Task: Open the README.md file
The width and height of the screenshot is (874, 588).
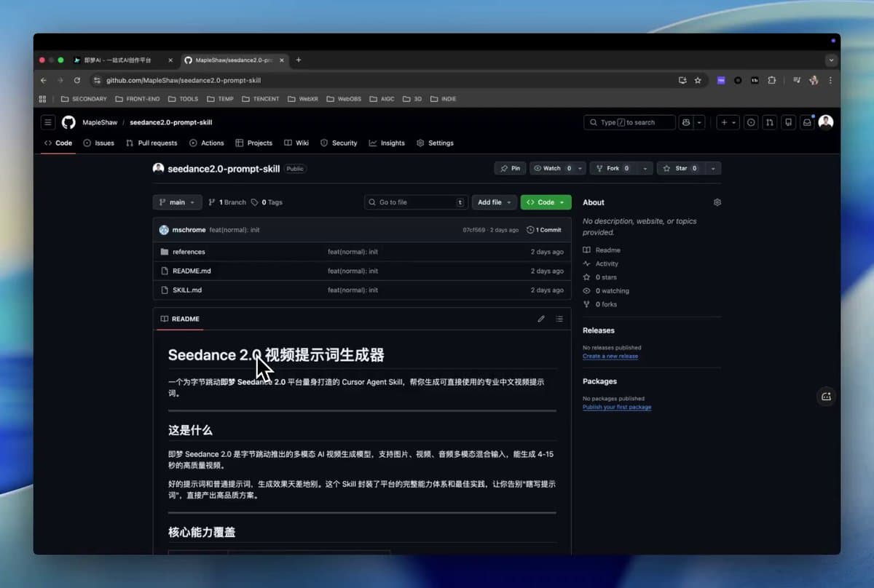Action: tap(192, 271)
